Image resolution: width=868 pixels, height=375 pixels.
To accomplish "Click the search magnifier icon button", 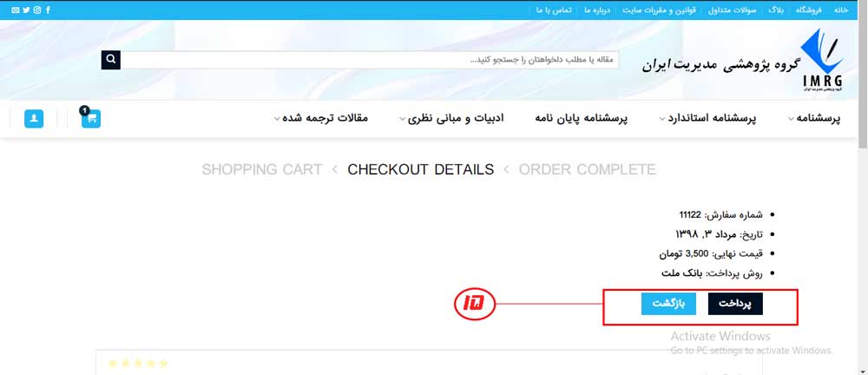I will 111,60.
